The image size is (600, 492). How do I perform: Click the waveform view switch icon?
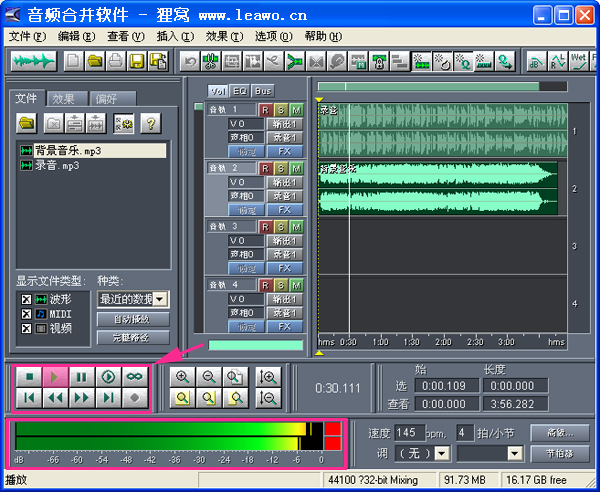tap(34, 61)
